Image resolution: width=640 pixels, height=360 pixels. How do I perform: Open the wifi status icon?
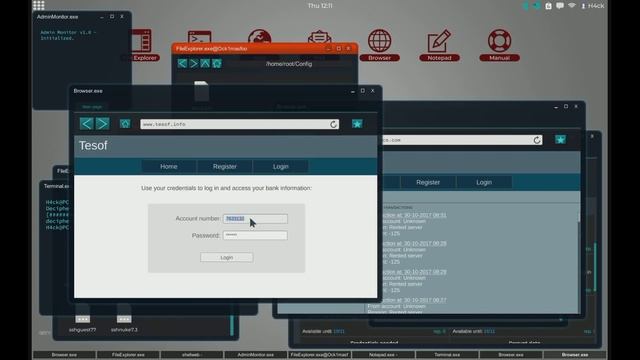click(572, 6)
